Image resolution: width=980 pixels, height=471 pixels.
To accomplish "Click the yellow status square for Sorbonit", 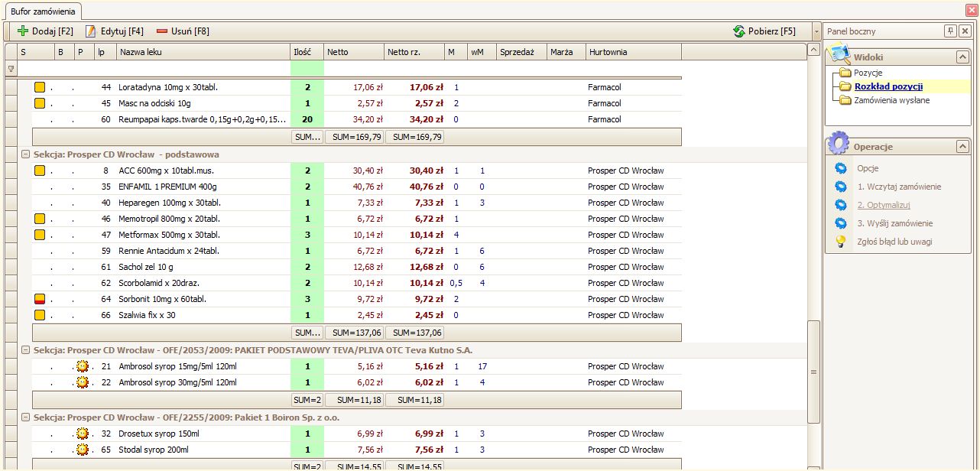I will pos(40,299).
